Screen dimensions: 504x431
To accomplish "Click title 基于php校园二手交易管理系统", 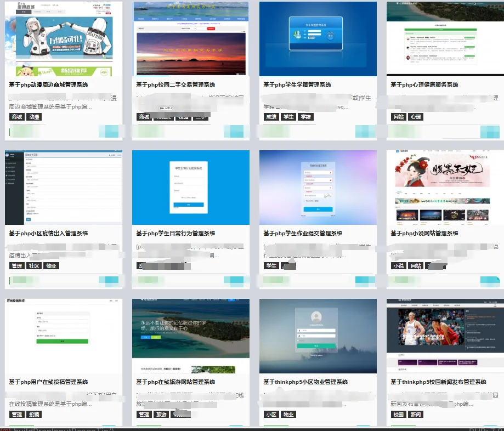I will [175, 85].
